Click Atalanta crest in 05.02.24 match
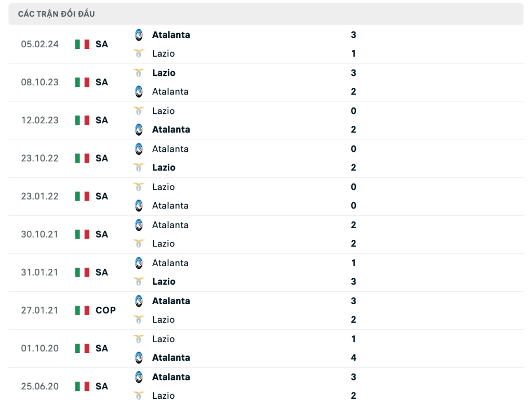The image size is (532, 405). pos(139,35)
